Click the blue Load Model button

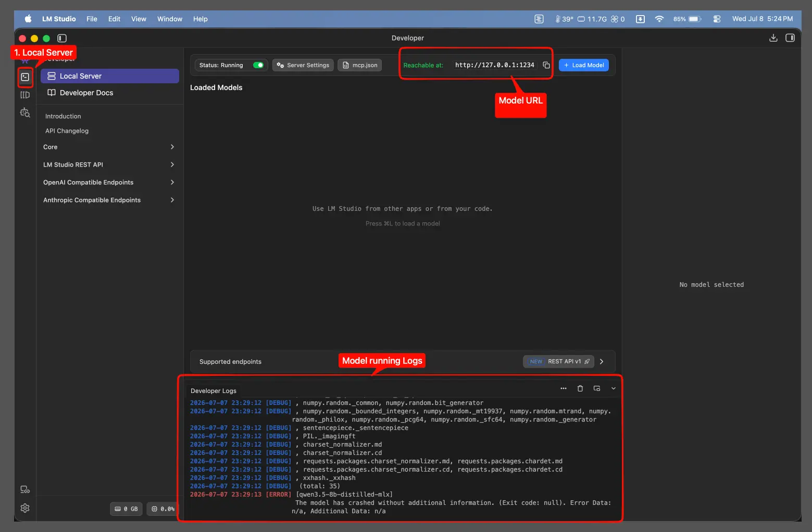pos(584,65)
